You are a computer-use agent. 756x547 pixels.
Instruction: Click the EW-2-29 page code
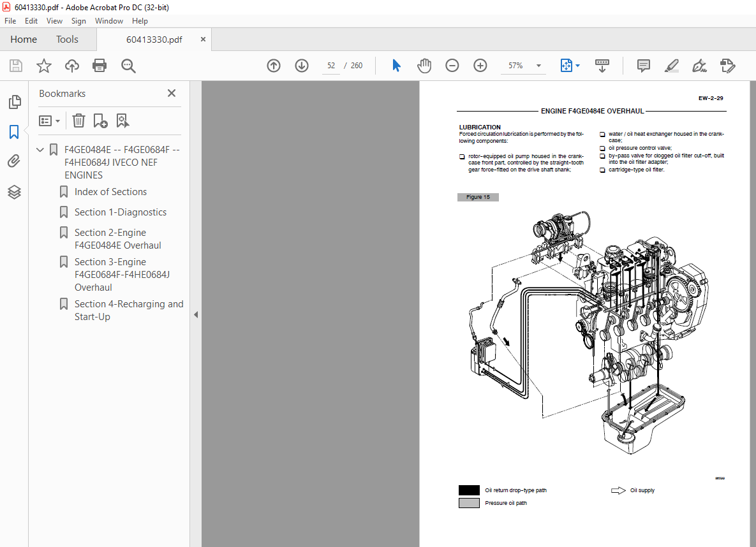pos(711,98)
